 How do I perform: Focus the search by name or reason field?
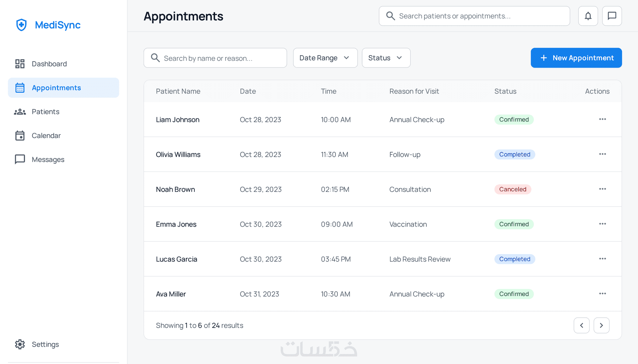pos(221,58)
